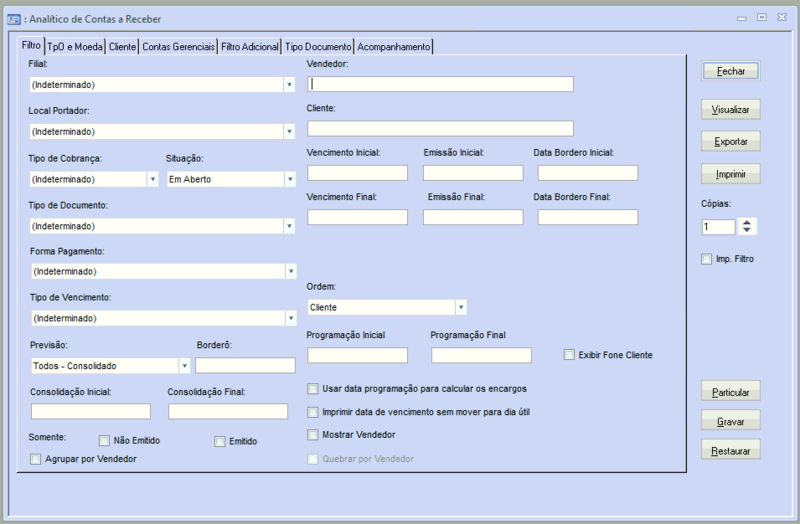Maximize the Analítico de Contas window
Image resolution: width=800 pixels, height=524 pixels.
(762, 17)
